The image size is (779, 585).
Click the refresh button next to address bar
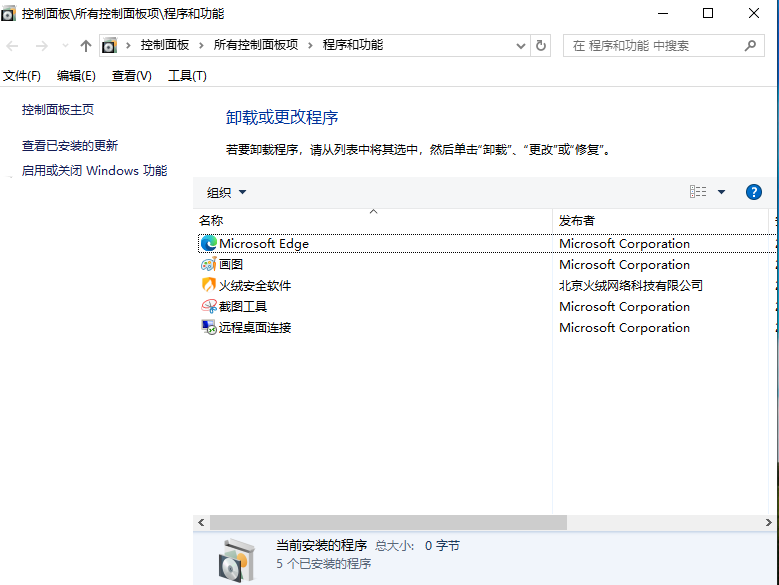point(541,46)
